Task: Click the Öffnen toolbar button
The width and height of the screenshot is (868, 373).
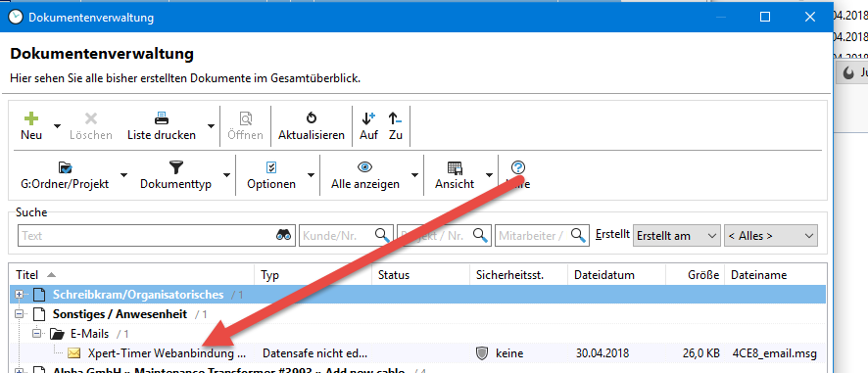Action: (245, 126)
